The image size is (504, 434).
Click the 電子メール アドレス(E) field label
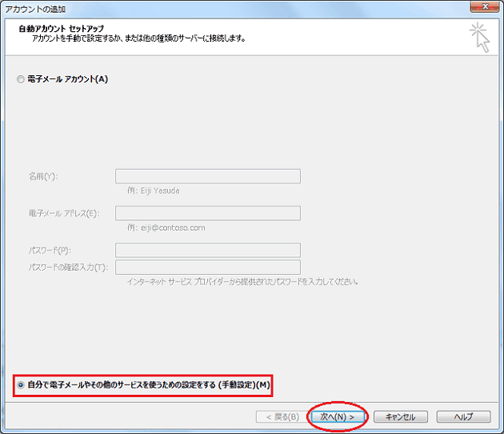pos(62,213)
